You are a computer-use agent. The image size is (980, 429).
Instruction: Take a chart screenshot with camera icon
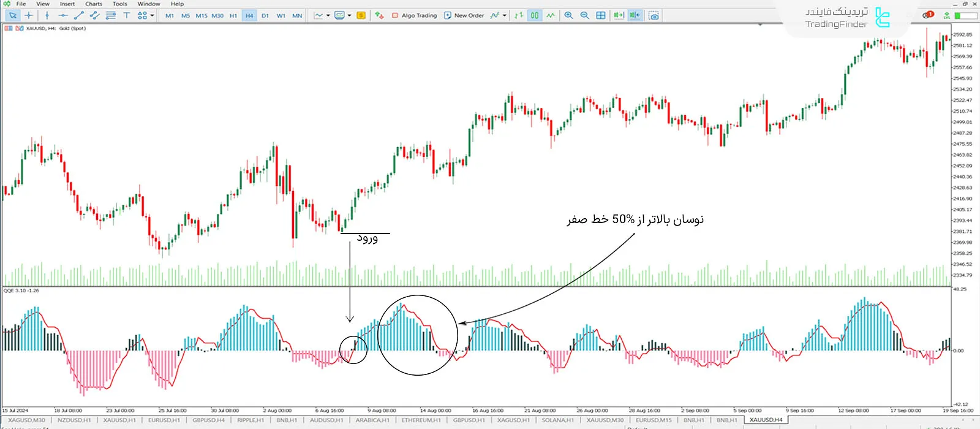tap(654, 15)
